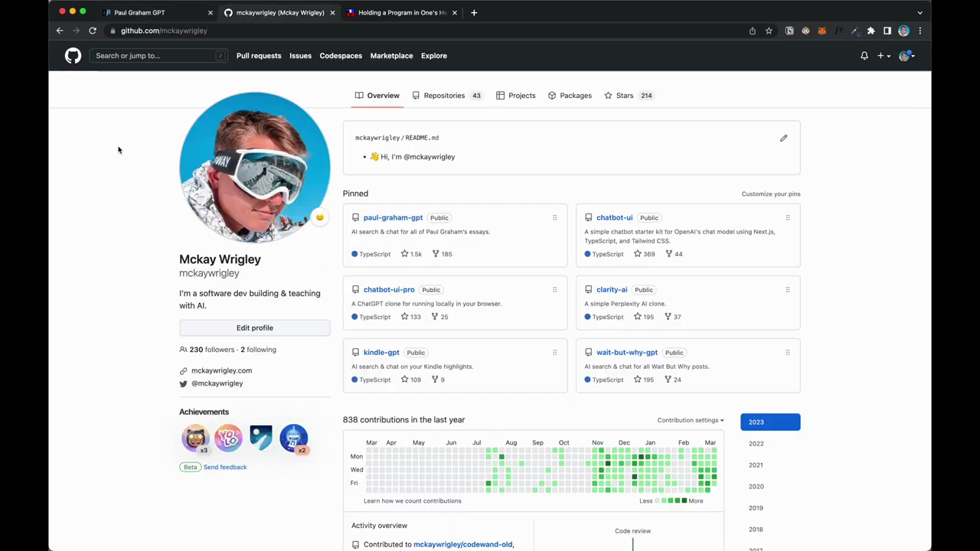Screen dimensions: 980x551
Task: Open a new browser tab with plus
Action: tap(474, 12)
